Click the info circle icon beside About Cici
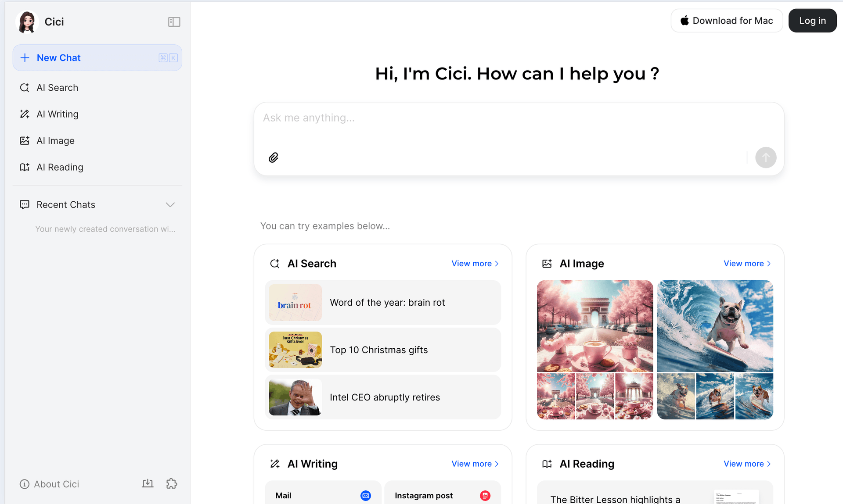Screen dimensions: 843x504 [x=25, y=484]
